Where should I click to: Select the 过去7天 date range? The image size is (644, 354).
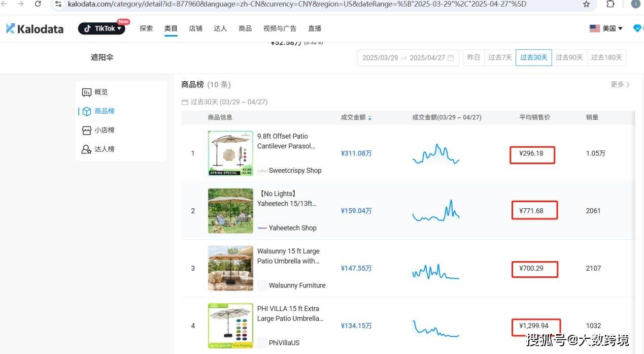point(500,57)
